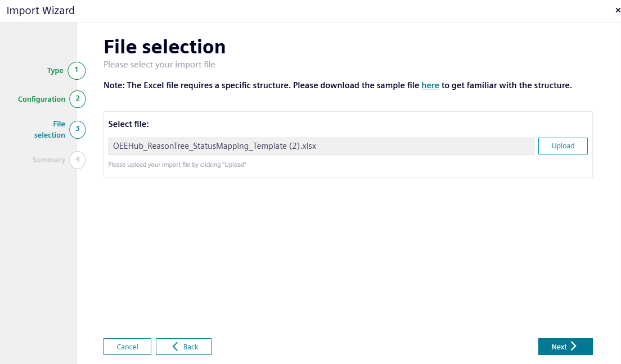Cancel the import wizard
Screen dimensions: 621x364
[127, 347]
